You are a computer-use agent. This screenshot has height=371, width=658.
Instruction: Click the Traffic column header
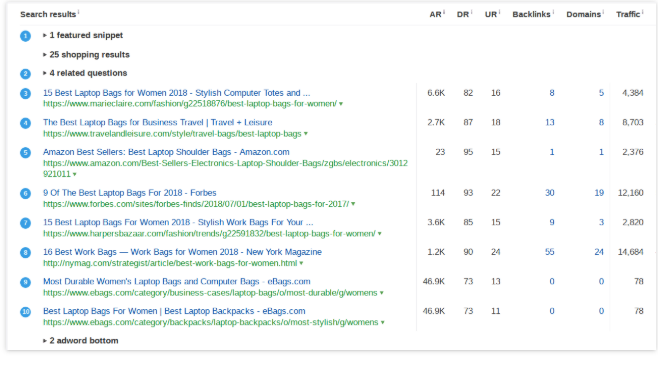(628, 14)
